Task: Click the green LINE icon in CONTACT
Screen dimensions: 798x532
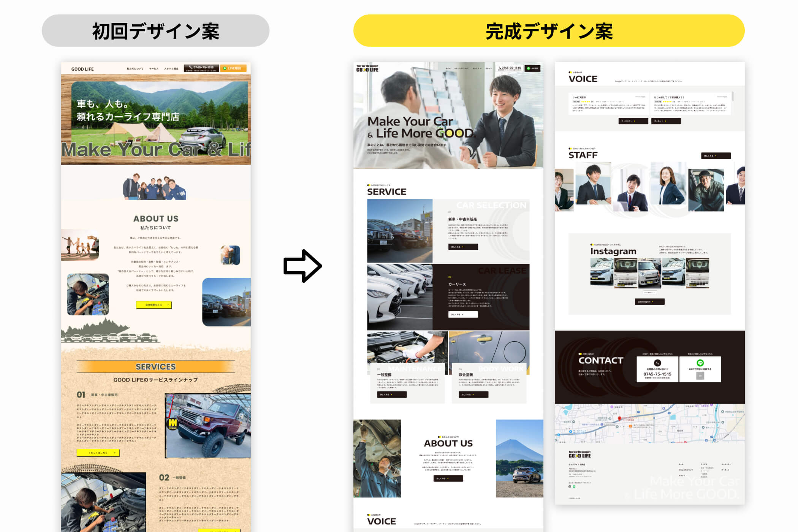Action: (x=700, y=363)
